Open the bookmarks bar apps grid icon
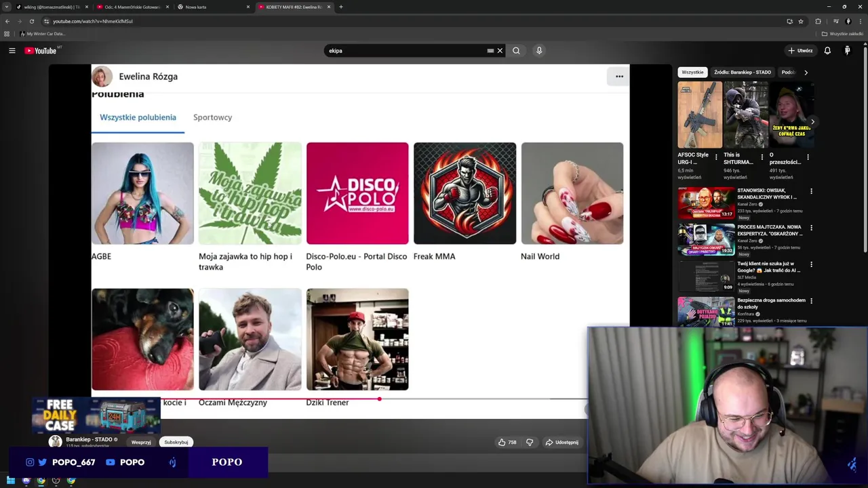 coord(7,34)
